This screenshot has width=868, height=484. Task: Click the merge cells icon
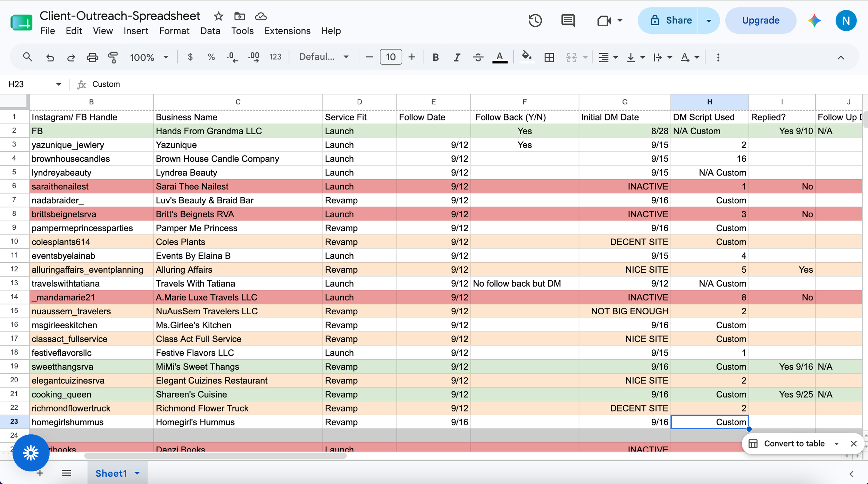click(571, 57)
